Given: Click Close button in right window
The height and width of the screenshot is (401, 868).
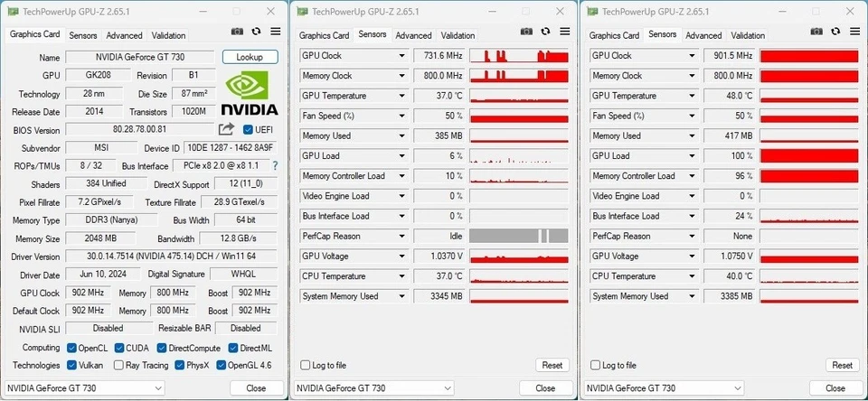Looking at the screenshot, I should (x=835, y=388).
